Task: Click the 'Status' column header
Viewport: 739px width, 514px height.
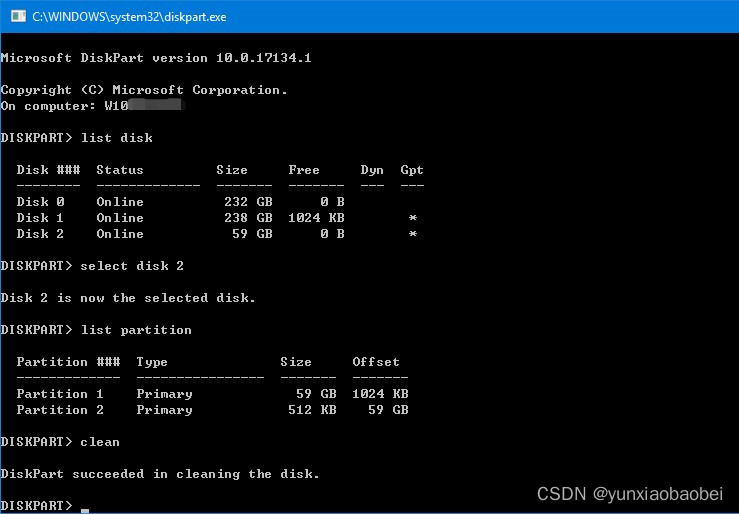Action: [x=120, y=170]
